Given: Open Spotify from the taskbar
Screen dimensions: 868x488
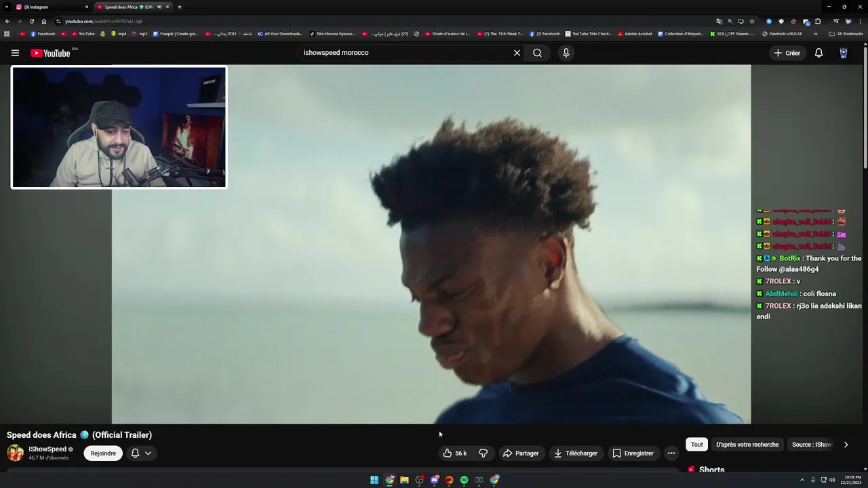Looking at the screenshot, I should [464, 480].
